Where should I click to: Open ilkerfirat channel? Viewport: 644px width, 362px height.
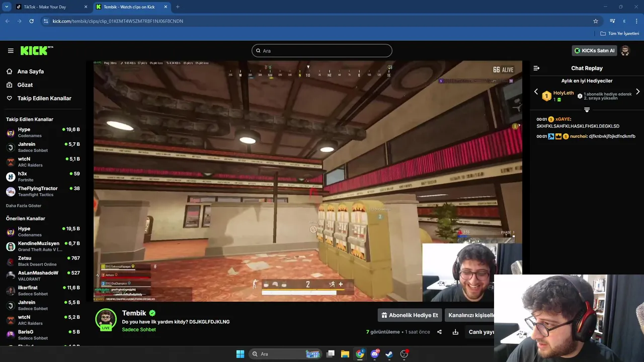[43, 291]
